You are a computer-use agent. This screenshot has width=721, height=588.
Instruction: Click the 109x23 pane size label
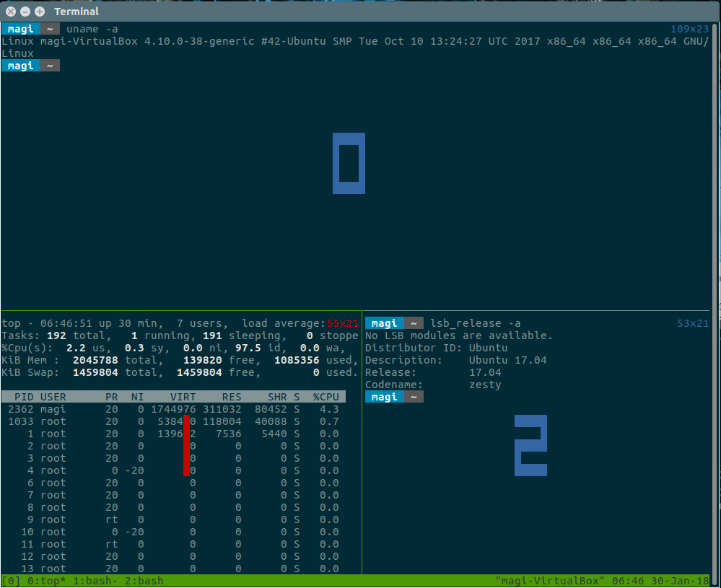pos(690,29)
